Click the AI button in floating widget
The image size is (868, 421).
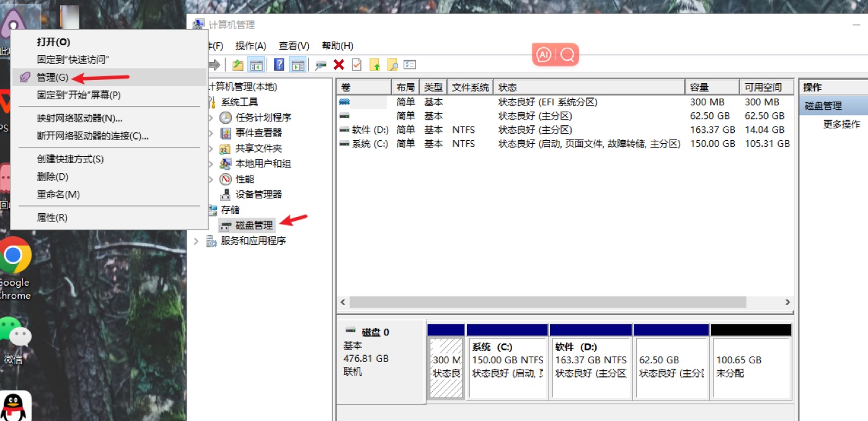coord(544,55)
